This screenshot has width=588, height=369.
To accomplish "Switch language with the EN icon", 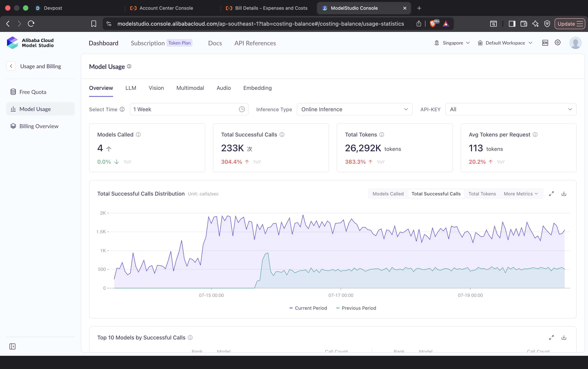I will click(x=545, y=43).
